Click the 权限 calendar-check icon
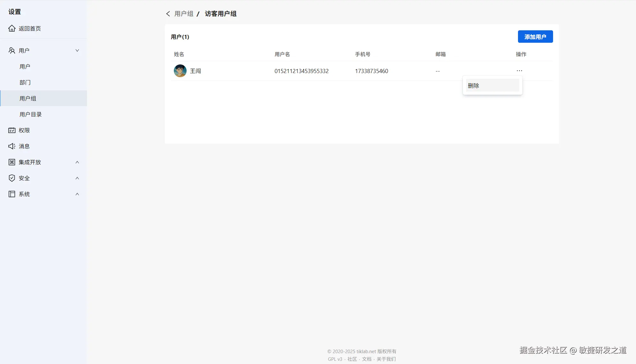The width and height of the screenshot is (636, 364). click(x=12, y=130)
